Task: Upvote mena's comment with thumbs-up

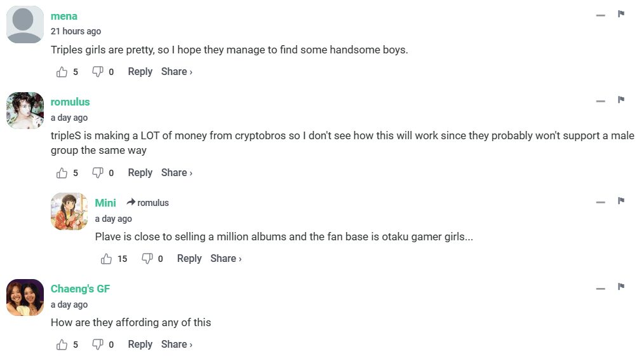Action: (62, 72)
